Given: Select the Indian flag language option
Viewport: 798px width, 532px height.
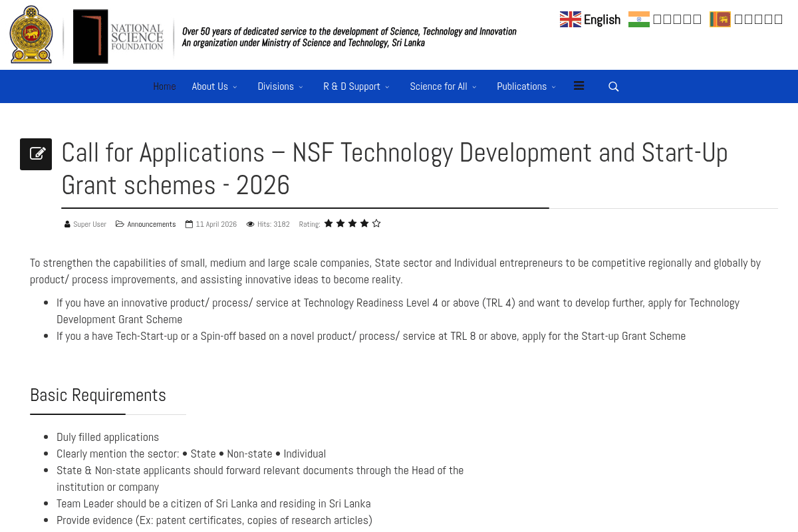Looking at the screenshot, I should 639,19.
